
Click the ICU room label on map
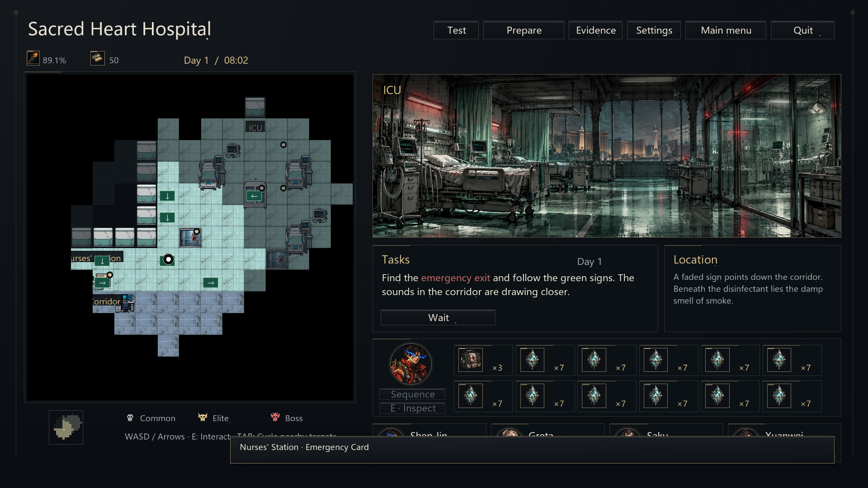[x=255, y=128]
